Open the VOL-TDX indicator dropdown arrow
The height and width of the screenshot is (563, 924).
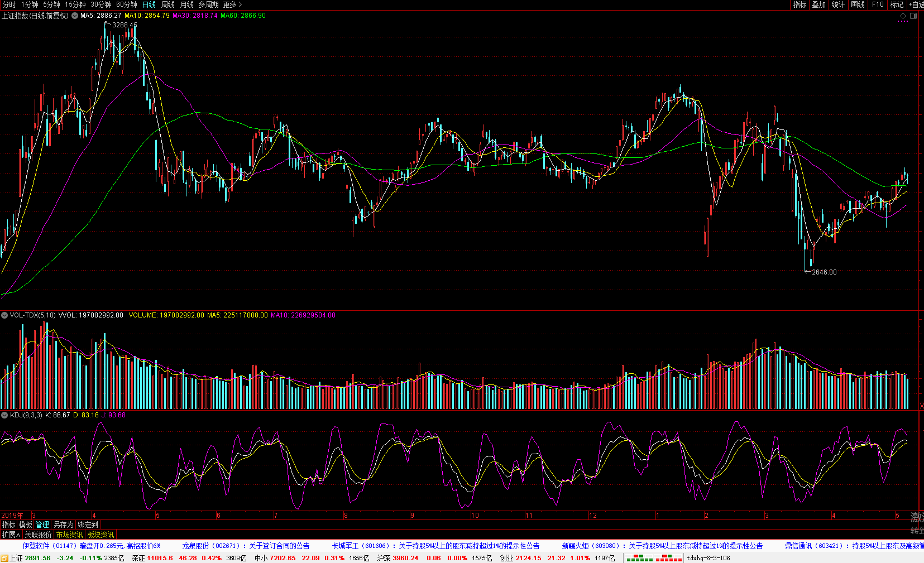4,315
